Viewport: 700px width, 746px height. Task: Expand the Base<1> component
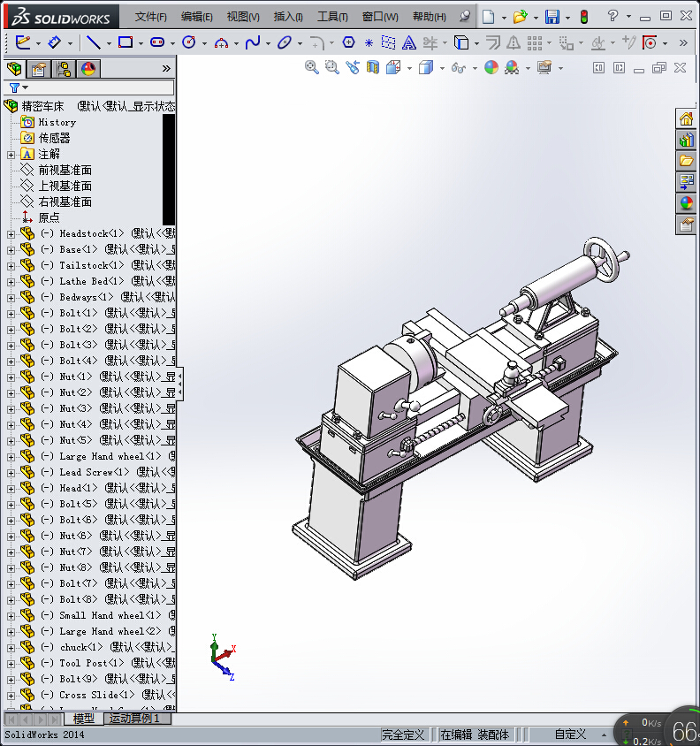pos(11,250)
